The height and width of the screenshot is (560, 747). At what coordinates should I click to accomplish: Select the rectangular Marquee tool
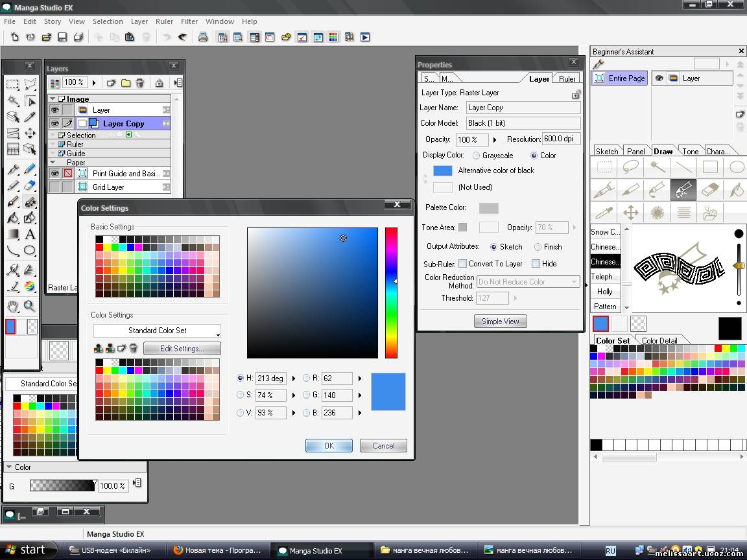point(13,85)
